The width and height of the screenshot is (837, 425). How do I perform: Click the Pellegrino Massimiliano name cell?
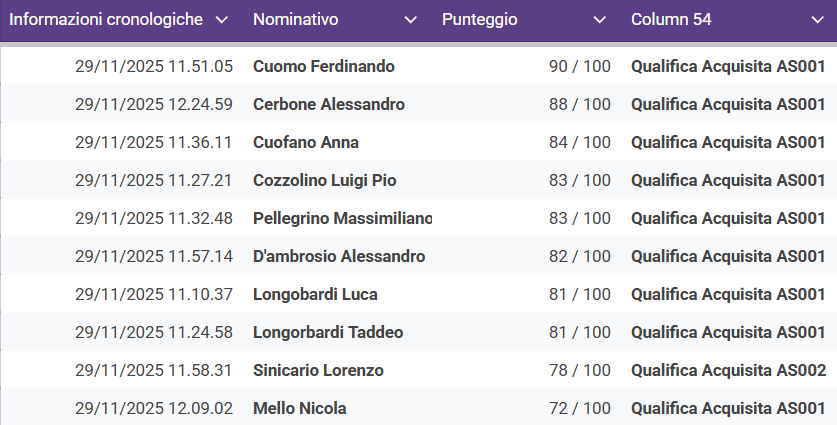pyautogui.click(x=342, y=219)
